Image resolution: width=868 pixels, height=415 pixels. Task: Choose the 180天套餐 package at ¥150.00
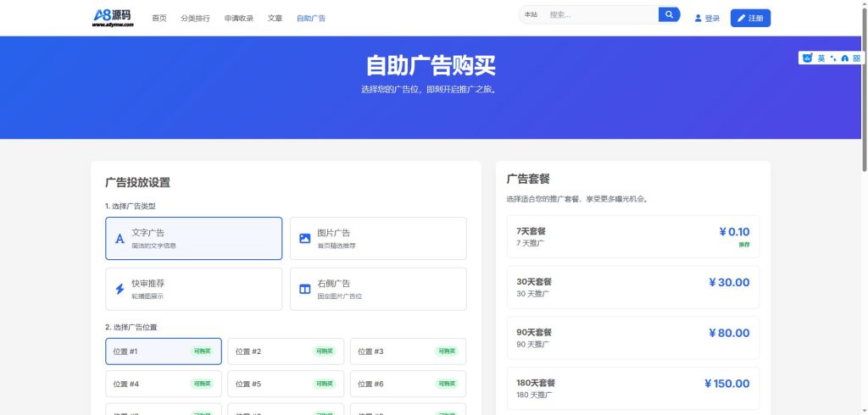tap(633, 389)
